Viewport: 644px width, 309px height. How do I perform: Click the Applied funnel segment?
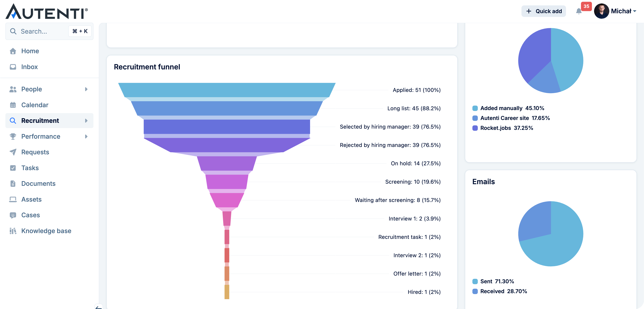[x=227, y=90]
